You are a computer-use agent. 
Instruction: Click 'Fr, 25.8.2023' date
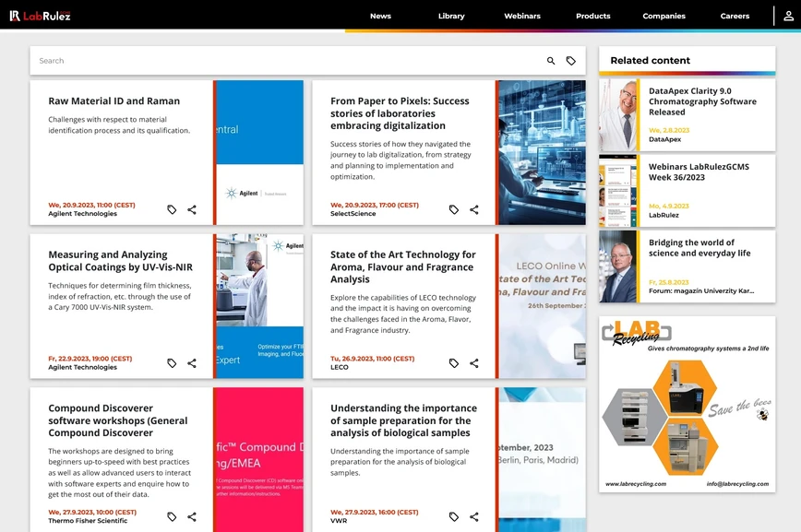tap(669, 282)
